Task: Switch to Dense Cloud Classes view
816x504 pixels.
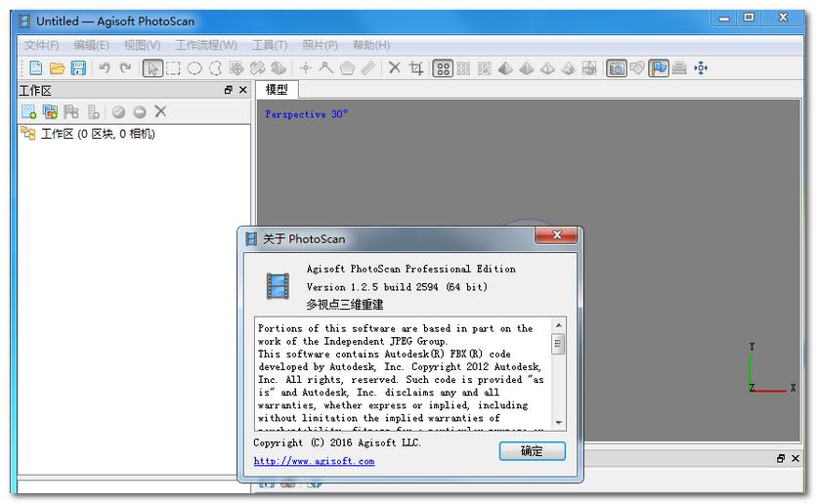Action: click(485, 68)
